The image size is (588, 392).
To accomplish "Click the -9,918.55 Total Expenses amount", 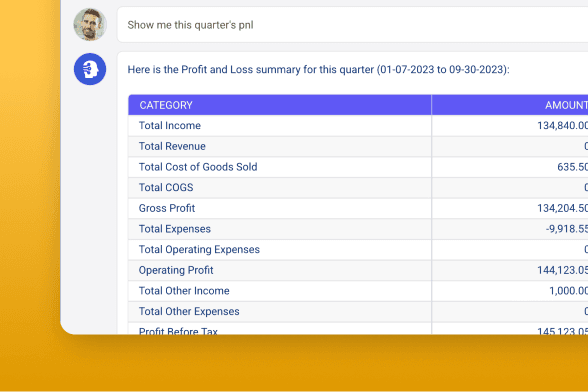I will (x=566, y=229).
